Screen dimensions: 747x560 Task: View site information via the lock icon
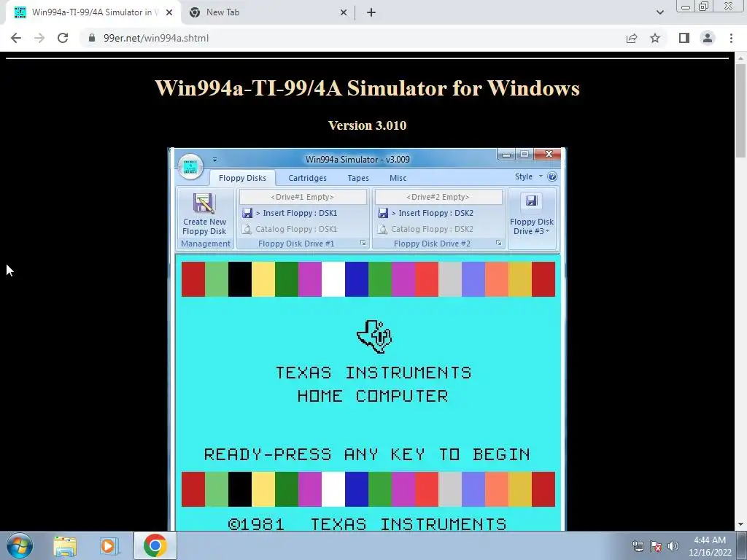tap(92, 38)
